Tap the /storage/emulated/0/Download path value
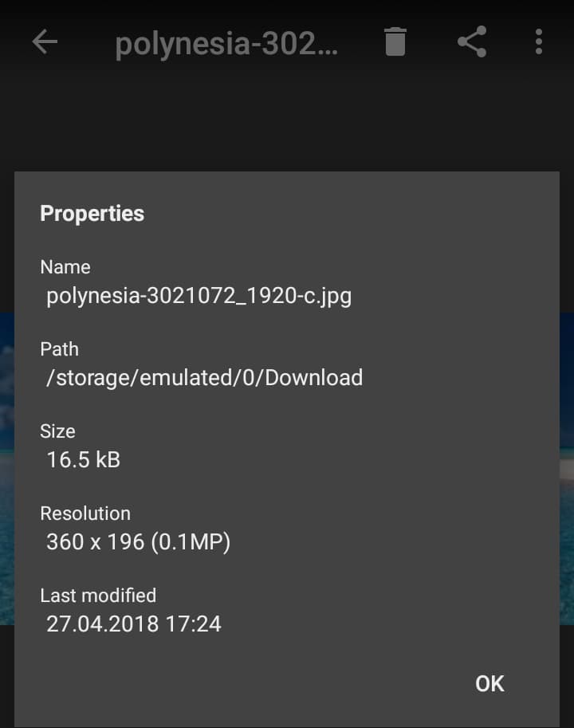This screenshot has height=728, width=574. click(x=205, y=377)
